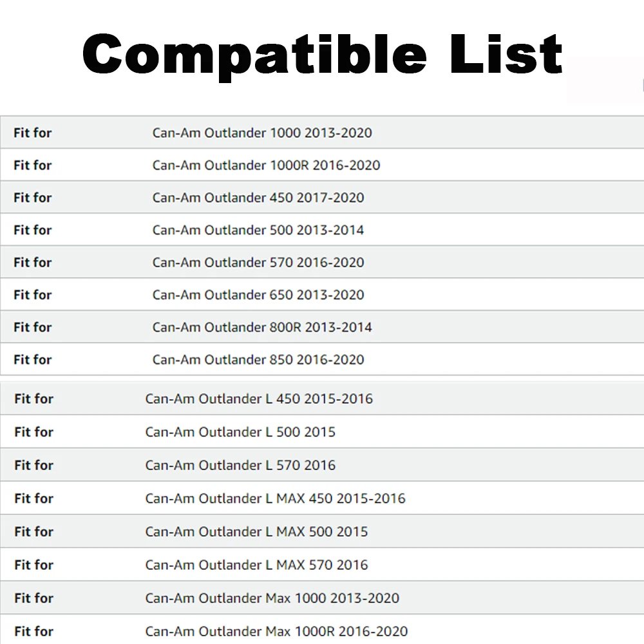Image resolution: width=644 pixels, height=644 pixels.
Task: Select Outlander Max 1000 2013-2020 text
Action: pyautogui.click(x=272, y=598)
